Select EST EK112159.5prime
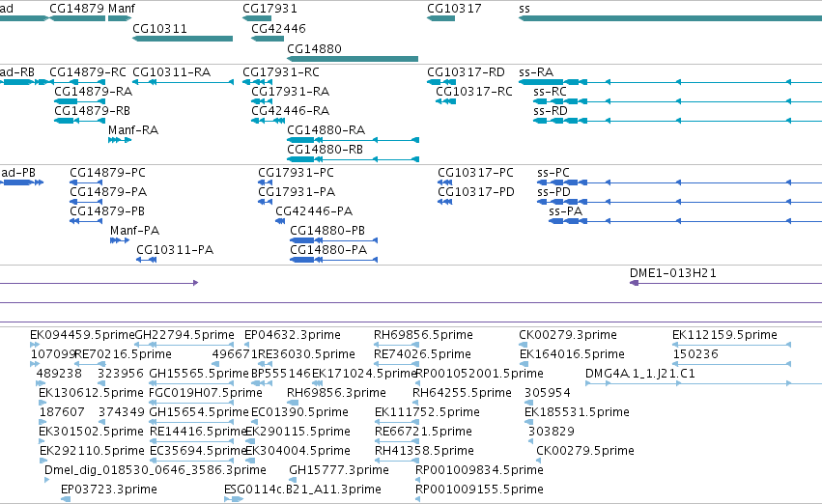This screenshot has width=822, height=504. click(x=724, y=335)
